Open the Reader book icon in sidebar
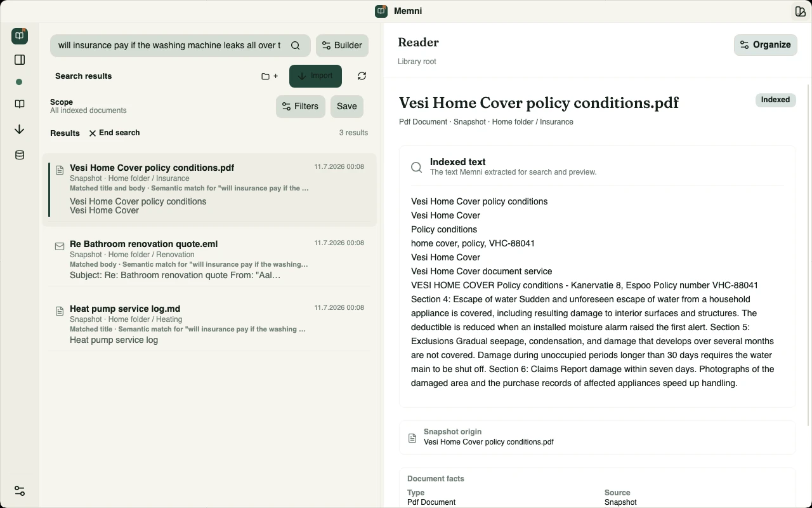This screenshot has height=508, width=812. point(20,104)
